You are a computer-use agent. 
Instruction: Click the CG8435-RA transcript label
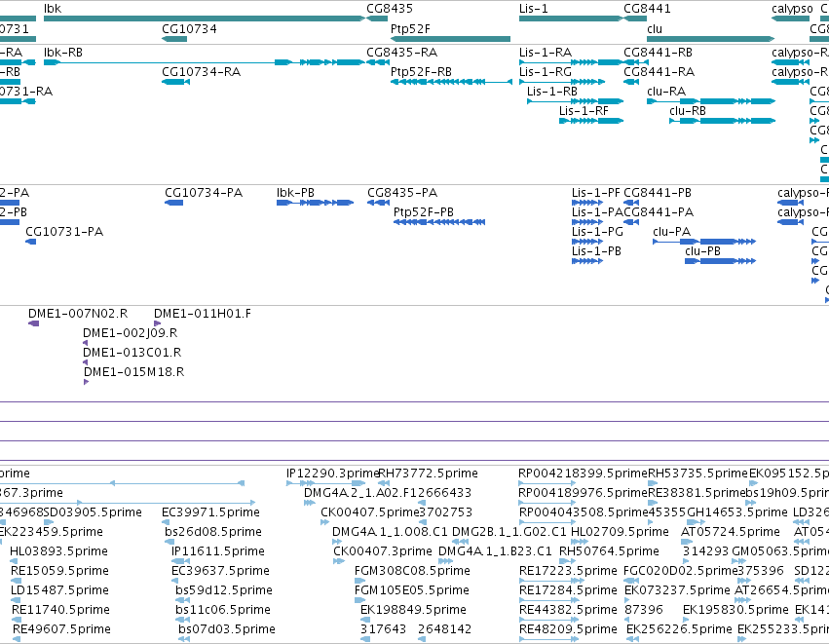[401, 53]
